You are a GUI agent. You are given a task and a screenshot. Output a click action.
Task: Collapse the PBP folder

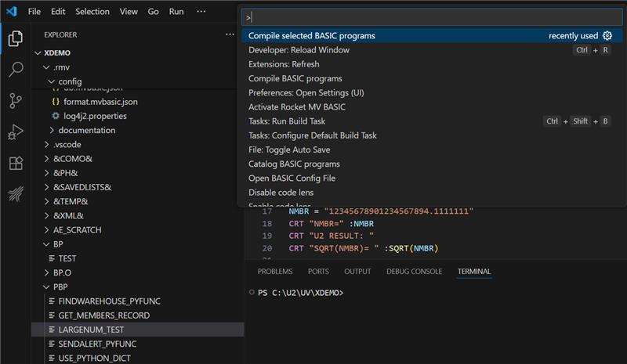coord(62,287)
